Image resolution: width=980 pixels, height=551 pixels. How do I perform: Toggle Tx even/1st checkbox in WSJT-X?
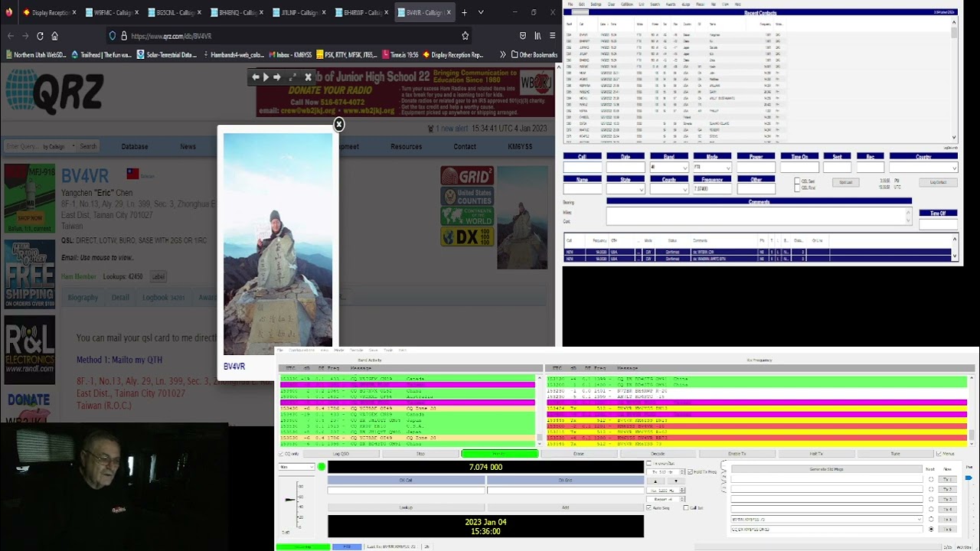(x=649, y=464)
